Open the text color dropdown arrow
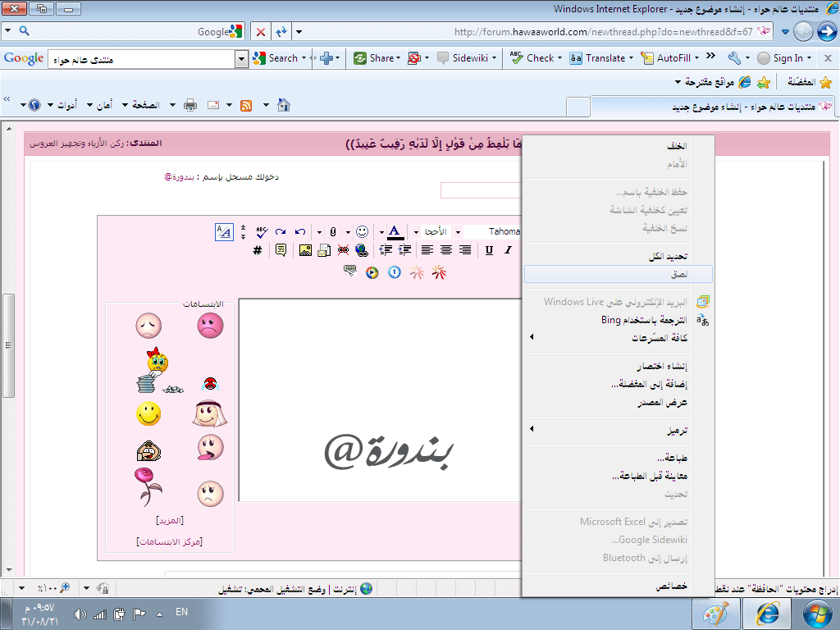 381,232
